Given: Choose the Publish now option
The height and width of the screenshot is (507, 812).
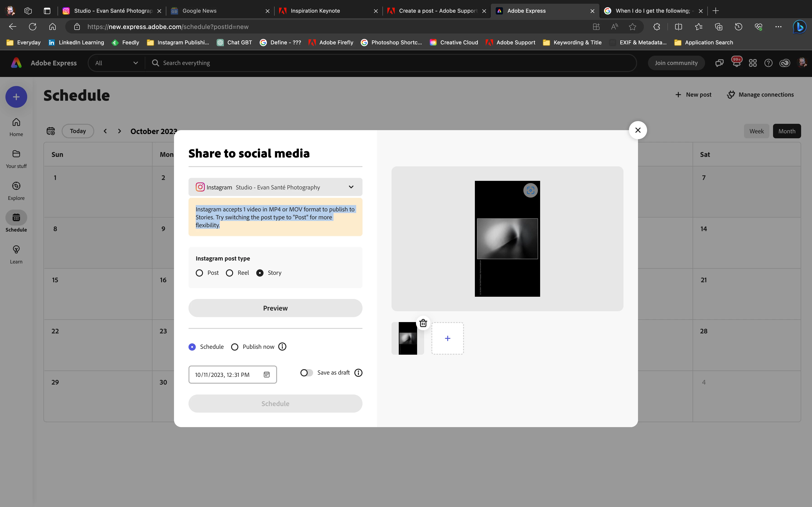Looking at the screenshot, I should coord(235,347).
